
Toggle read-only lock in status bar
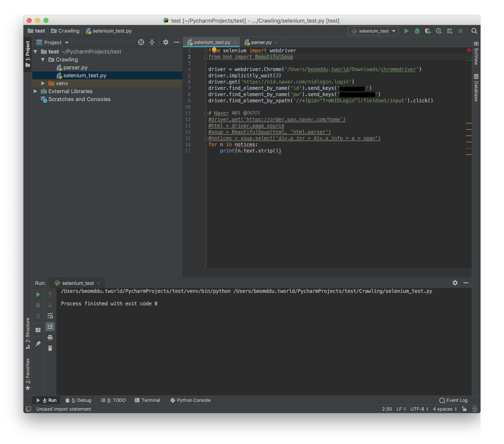pos(464,409)
